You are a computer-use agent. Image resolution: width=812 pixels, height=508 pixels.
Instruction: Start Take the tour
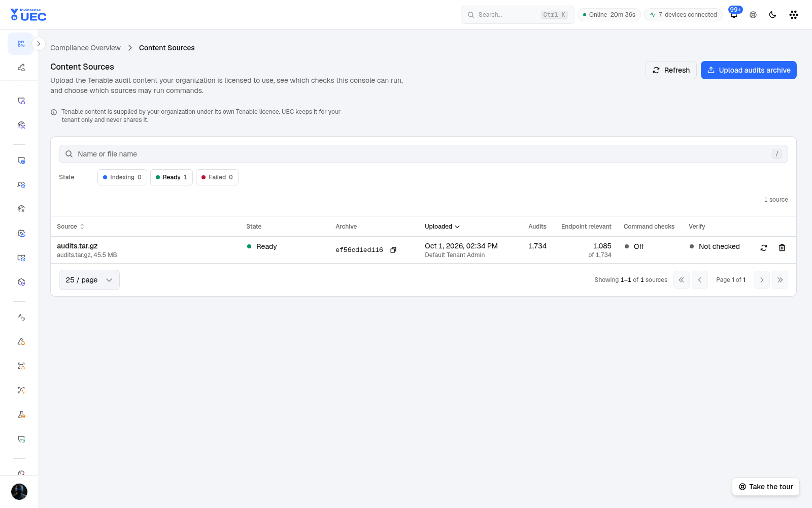[x=766, y=487]
